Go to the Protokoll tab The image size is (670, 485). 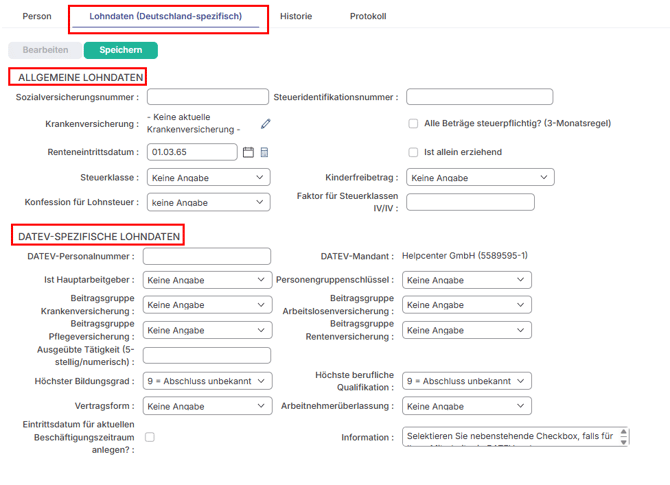coord(367,17)
